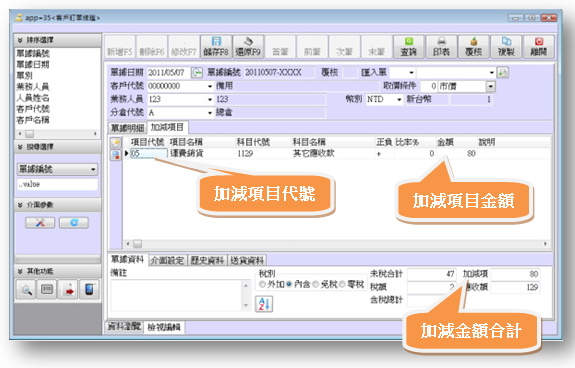
Task: Switch to the 單據明細 tab
Action: (x=127, y=128)
